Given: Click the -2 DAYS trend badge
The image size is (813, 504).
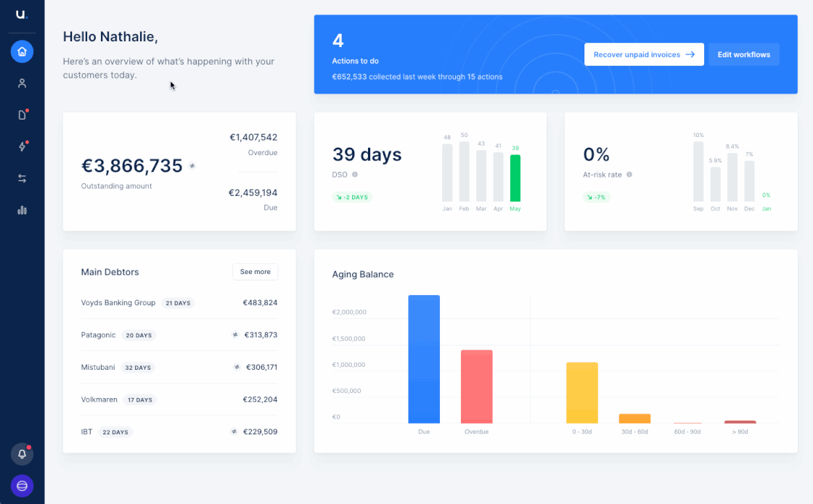Looking at the screenshot, I should pyautogui.click(x=352, y=197).
